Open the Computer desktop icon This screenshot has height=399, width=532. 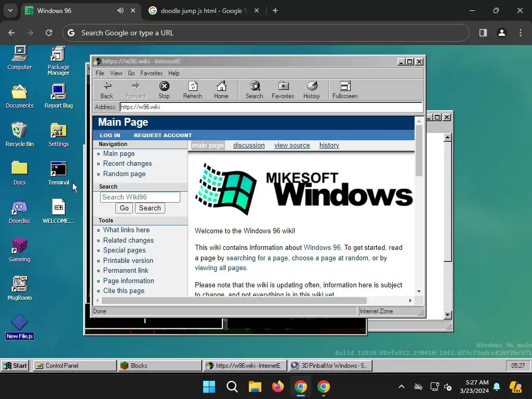point(20,58)
